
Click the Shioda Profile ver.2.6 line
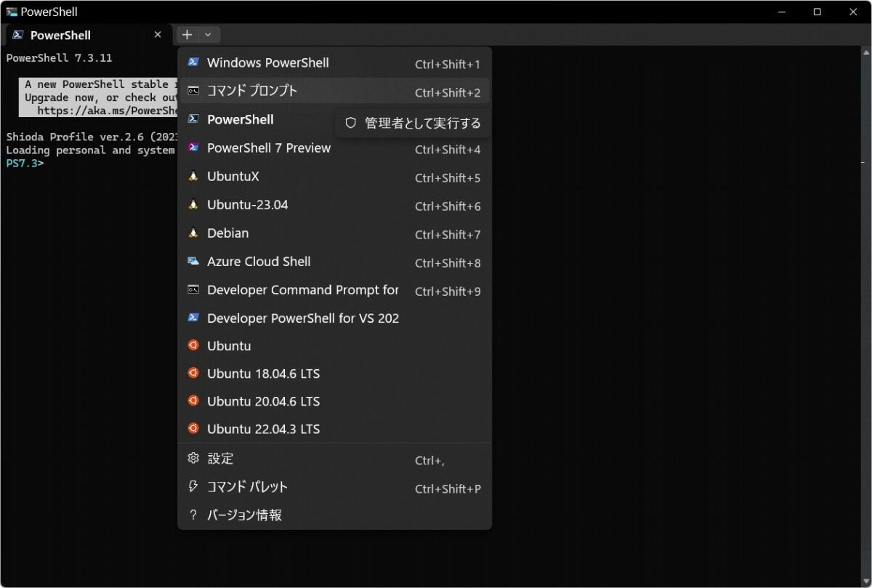pos(91,137)
